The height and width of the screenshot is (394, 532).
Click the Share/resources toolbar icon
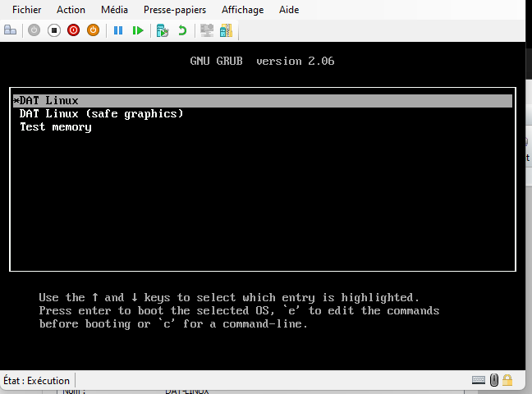point(226,30)
